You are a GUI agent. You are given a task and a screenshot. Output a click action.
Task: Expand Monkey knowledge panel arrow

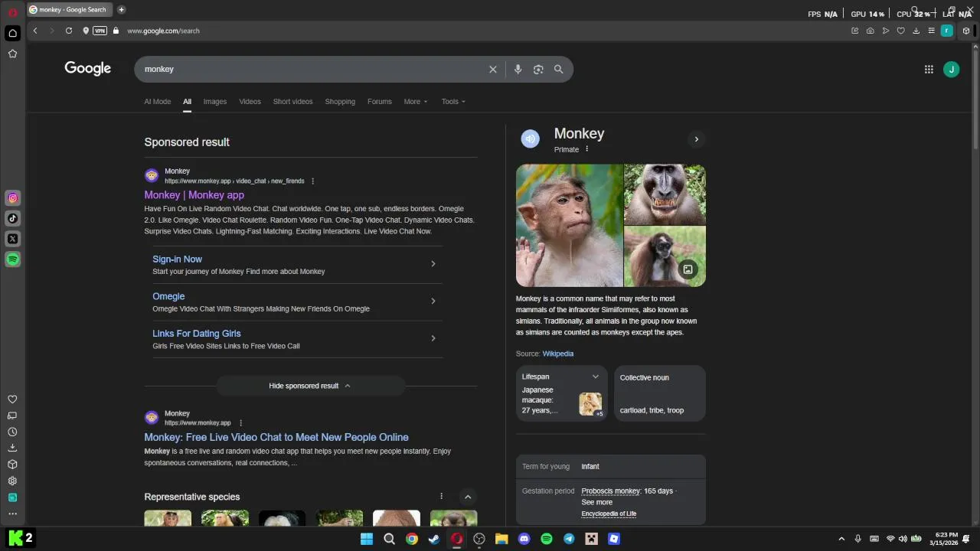(x=696, y=139)
